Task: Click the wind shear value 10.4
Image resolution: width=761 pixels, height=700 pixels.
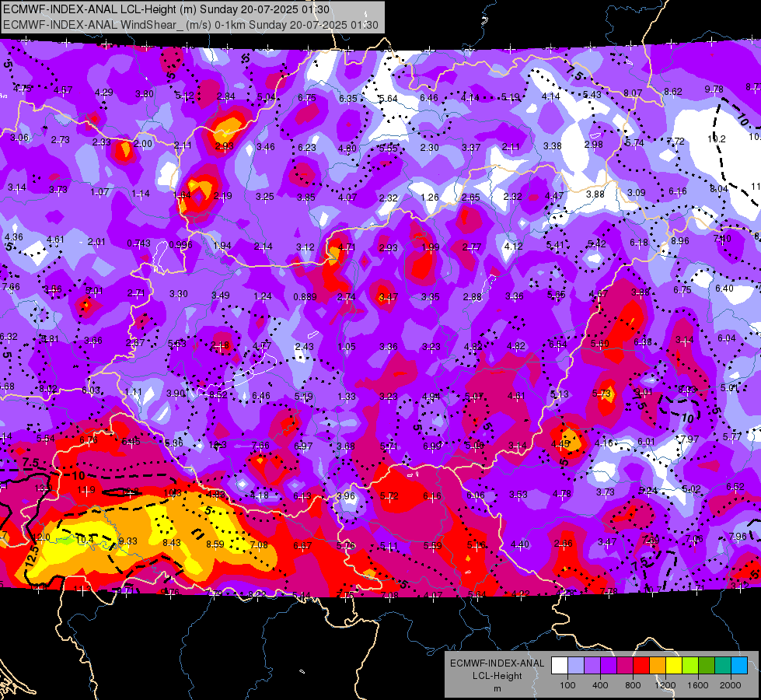Action: [x=85, y=539]
